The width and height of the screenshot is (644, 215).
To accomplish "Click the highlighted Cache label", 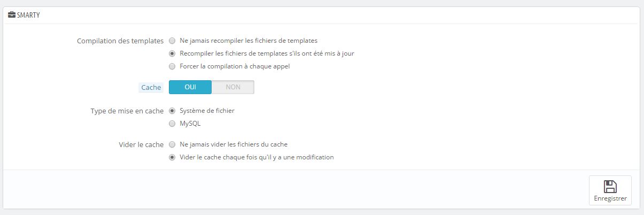I will pyautogui.click(x=151, y=87).
